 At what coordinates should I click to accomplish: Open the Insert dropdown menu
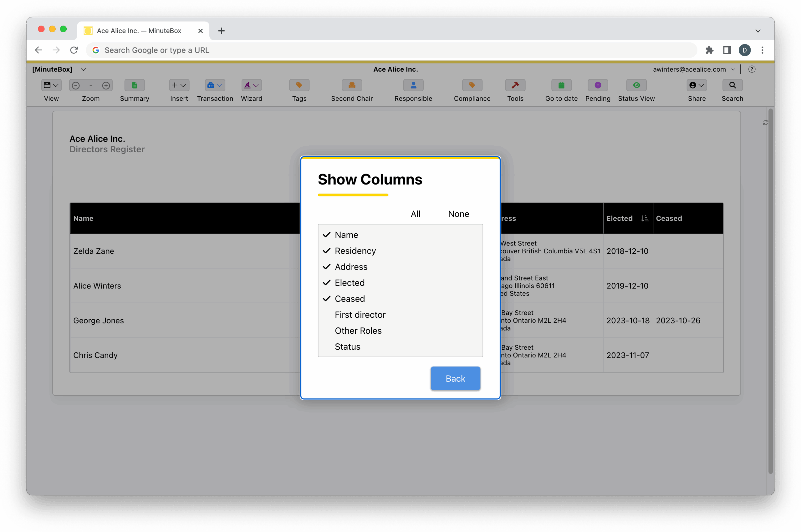coord(179,85)
